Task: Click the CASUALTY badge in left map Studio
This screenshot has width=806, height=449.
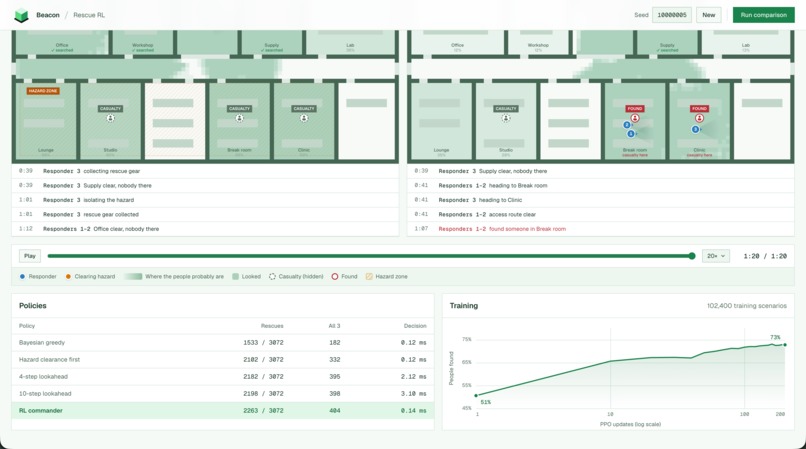Action: coord(111,109)
